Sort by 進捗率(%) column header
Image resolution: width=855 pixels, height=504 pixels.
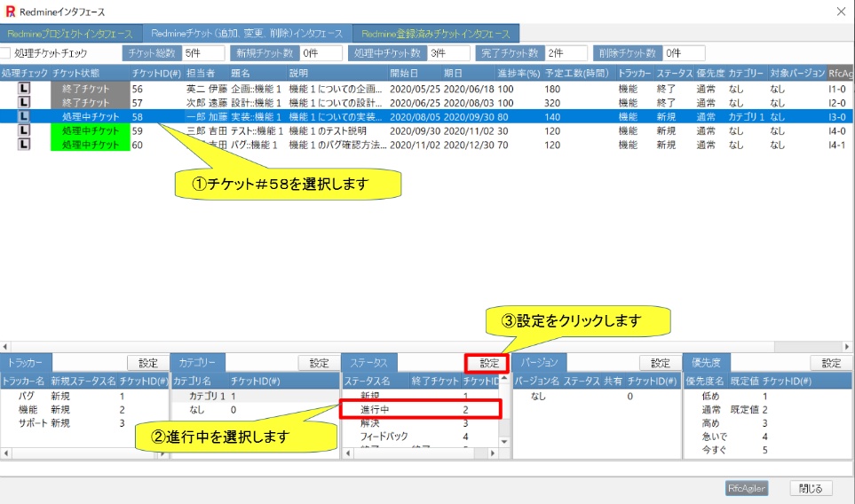click(519, 73)
